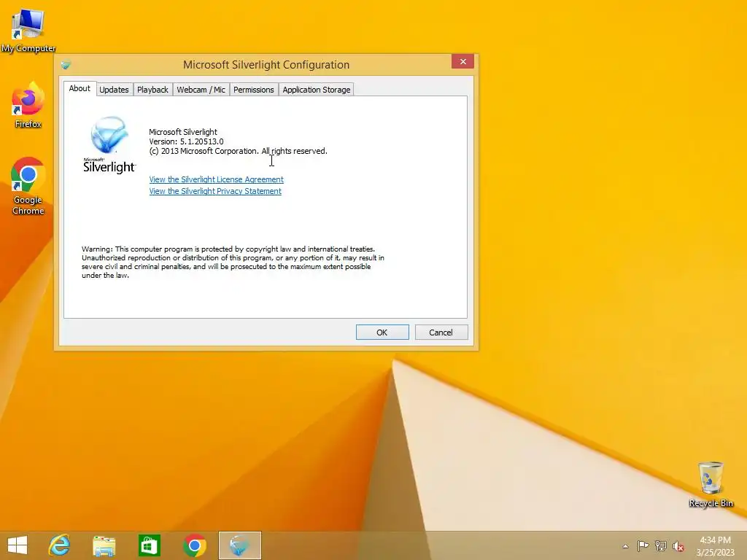Go to the Permissions tab
Screen dimensions: 747x560
[253, 90]
